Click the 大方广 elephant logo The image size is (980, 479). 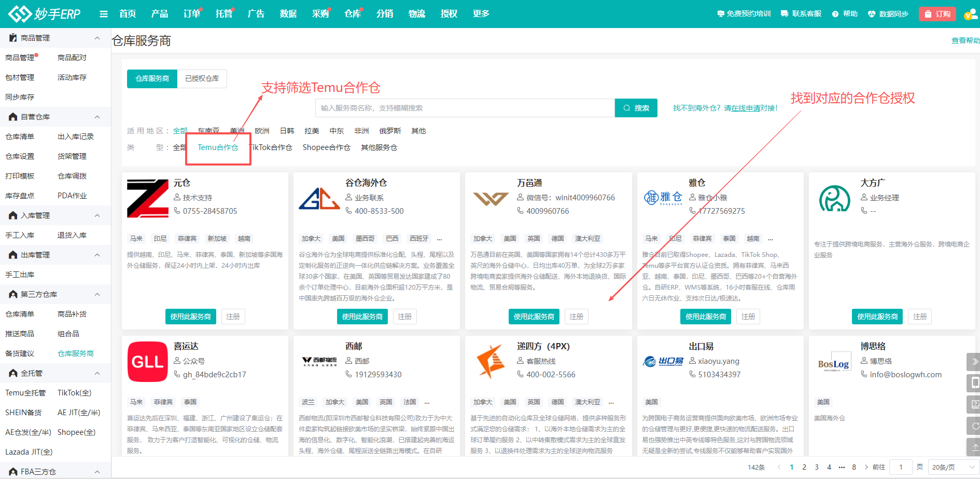pos(835,198)
